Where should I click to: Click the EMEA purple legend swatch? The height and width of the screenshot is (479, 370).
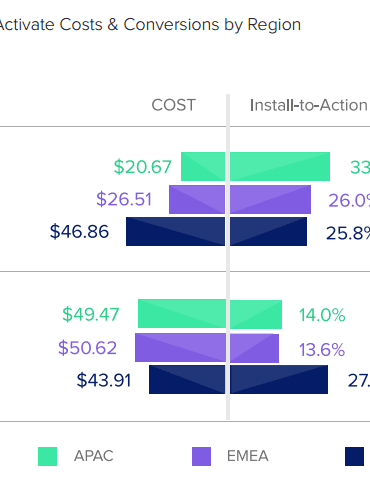click(201, 456)
